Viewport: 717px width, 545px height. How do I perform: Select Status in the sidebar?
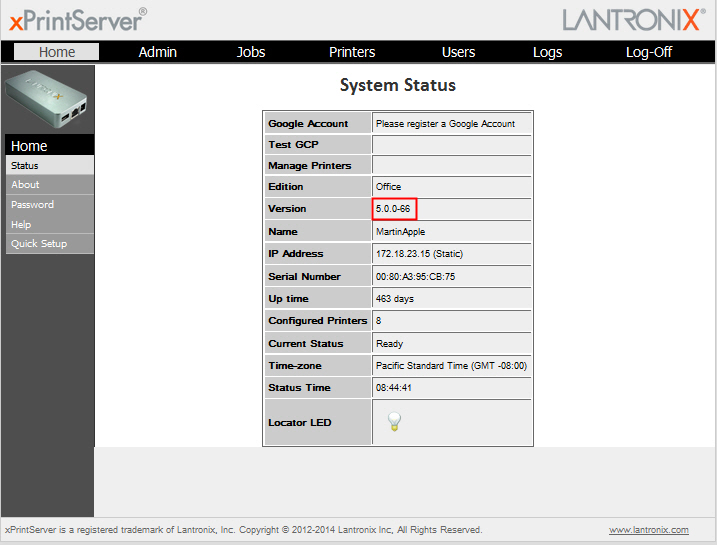coord(25,165)
